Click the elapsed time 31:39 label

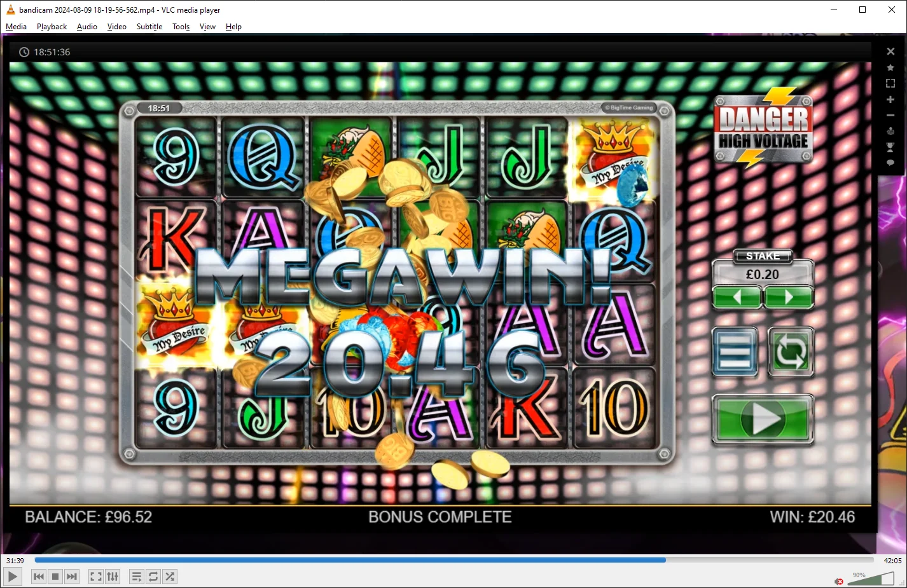[x=15, y=561]
